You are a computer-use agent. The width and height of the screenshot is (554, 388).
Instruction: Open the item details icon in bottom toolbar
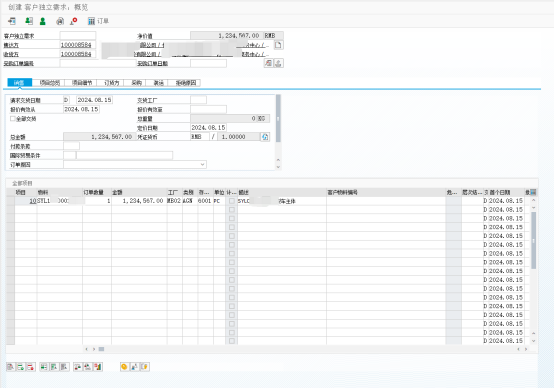[x=11, y=367]
